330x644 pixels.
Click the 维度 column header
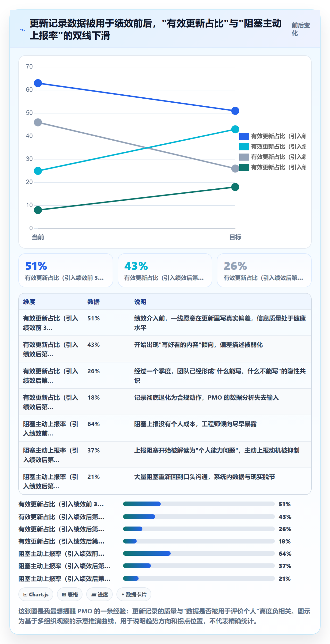pos(29,302)
